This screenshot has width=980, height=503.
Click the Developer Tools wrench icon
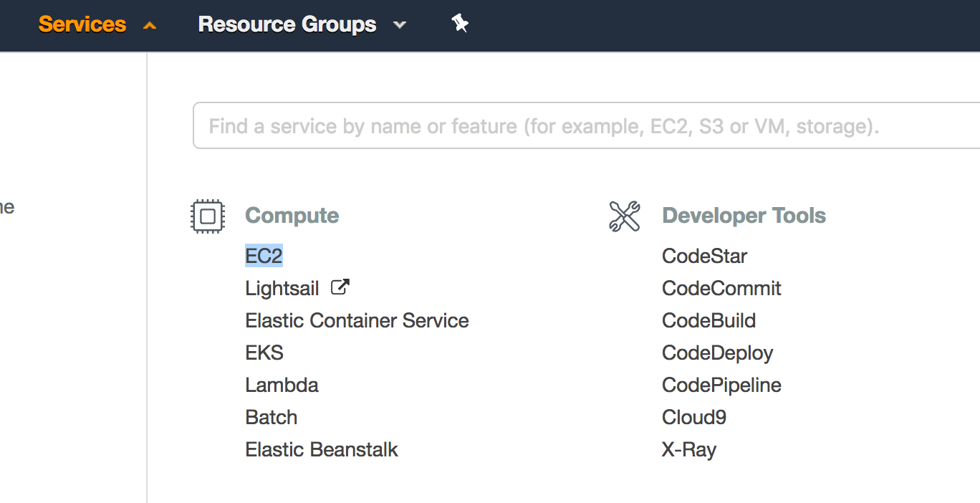coord(625,215)
